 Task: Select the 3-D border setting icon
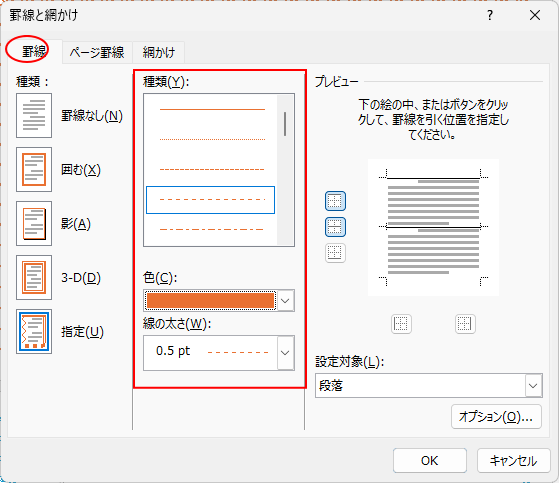[x=34, y=277]
